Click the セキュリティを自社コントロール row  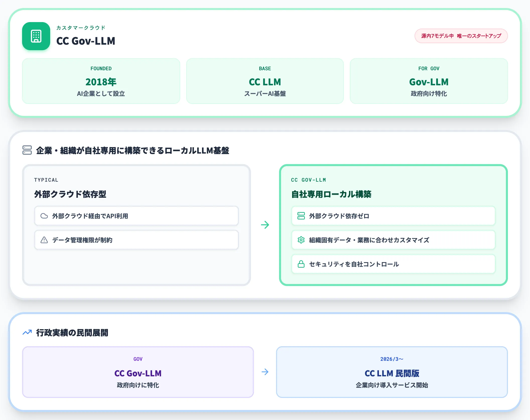(x=393, y=264)
